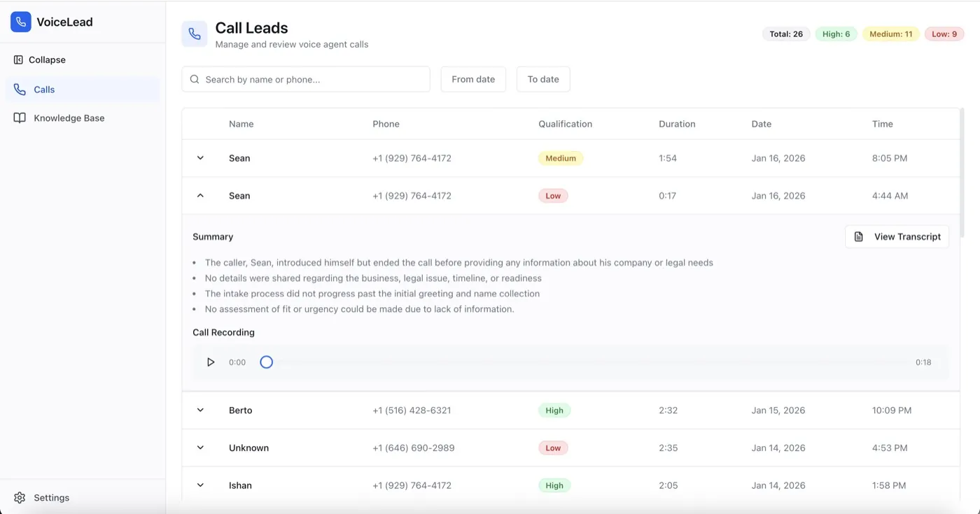Screen dimensions: 980x514
Task: Open Settings in the sidebar
Action: tap(83, 498)
